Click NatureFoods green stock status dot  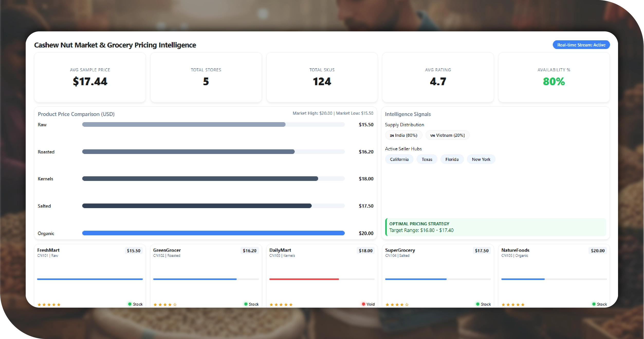(x=594, y=304)
